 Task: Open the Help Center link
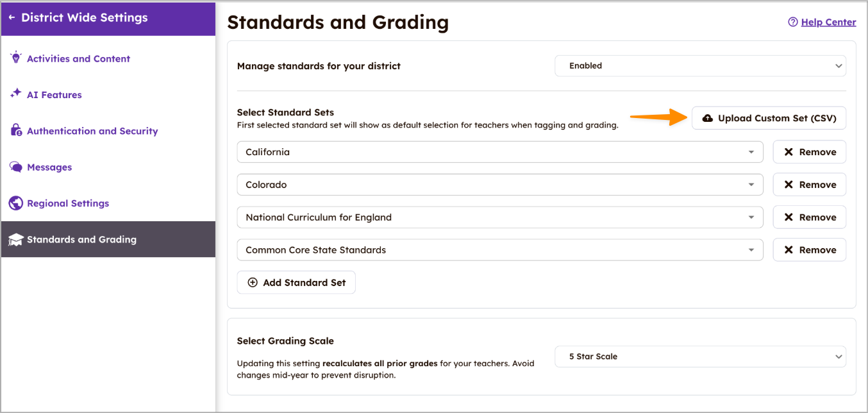pyautogui.click(x=828, y=22)
